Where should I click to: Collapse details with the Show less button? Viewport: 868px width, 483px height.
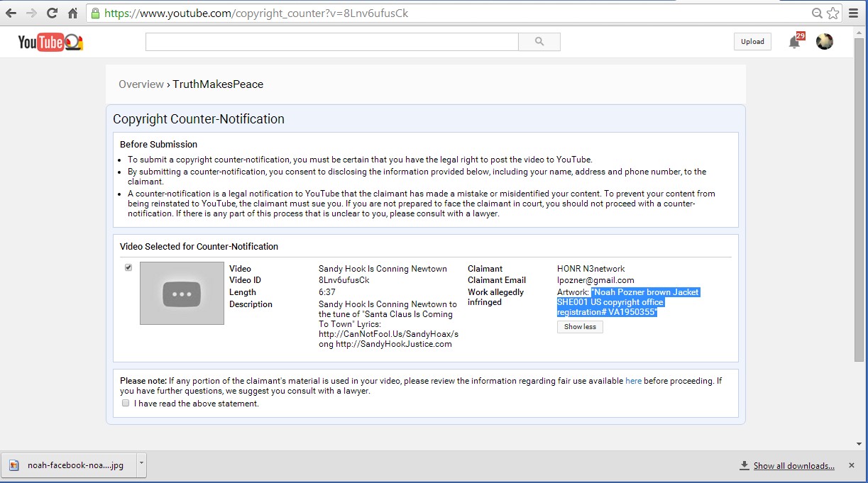(x=580, y=327)
